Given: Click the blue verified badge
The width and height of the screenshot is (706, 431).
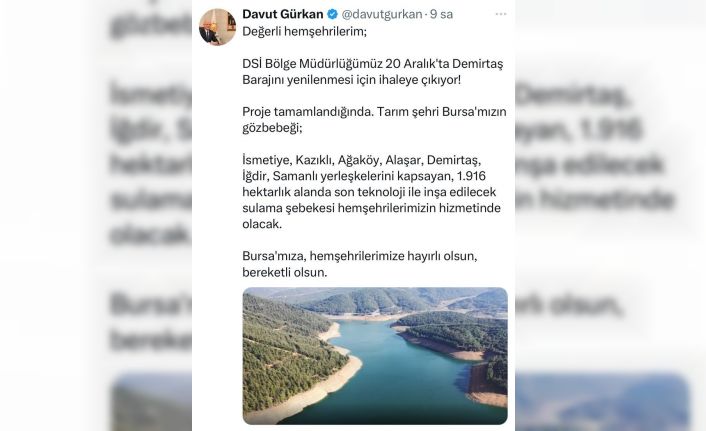Looking at the screenshot, I should point(332,14).
